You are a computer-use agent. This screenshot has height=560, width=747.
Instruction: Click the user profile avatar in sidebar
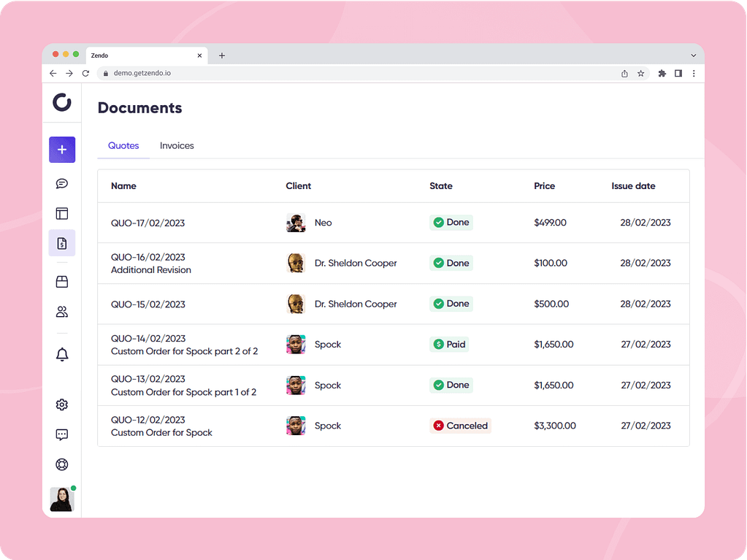click(x=62, y=499)
